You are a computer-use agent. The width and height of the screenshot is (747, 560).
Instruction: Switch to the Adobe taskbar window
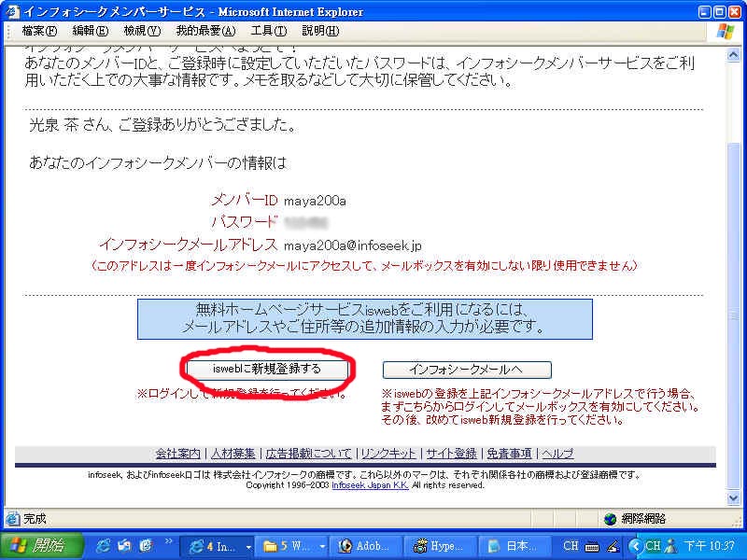tap(367, 546)
